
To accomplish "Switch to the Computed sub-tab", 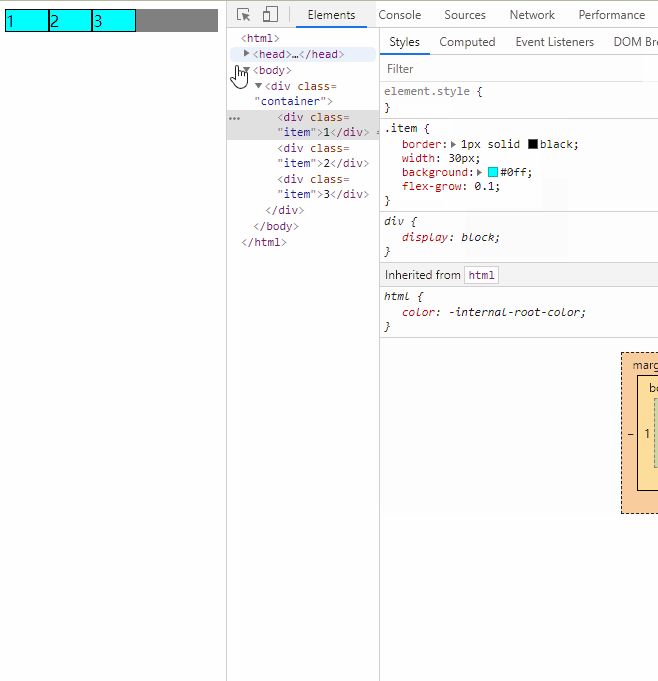I will coord(467,42).
